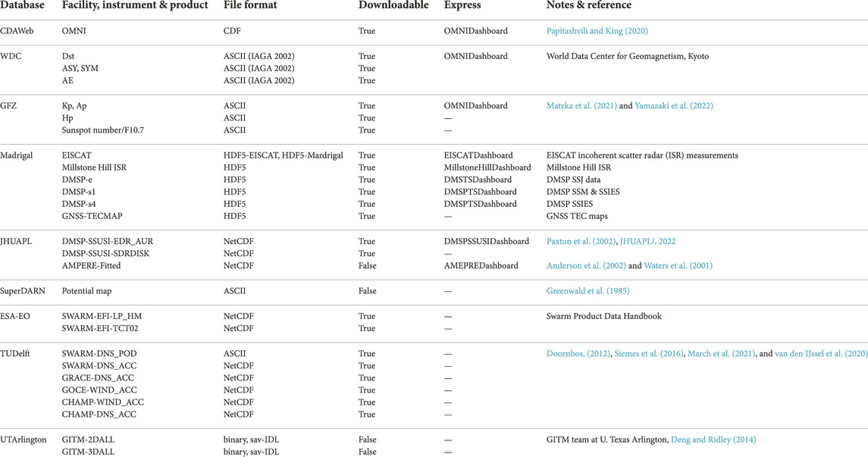Click the JHUAPL/, 2022 reference link
868x457 pixels.
click(647, 241)
